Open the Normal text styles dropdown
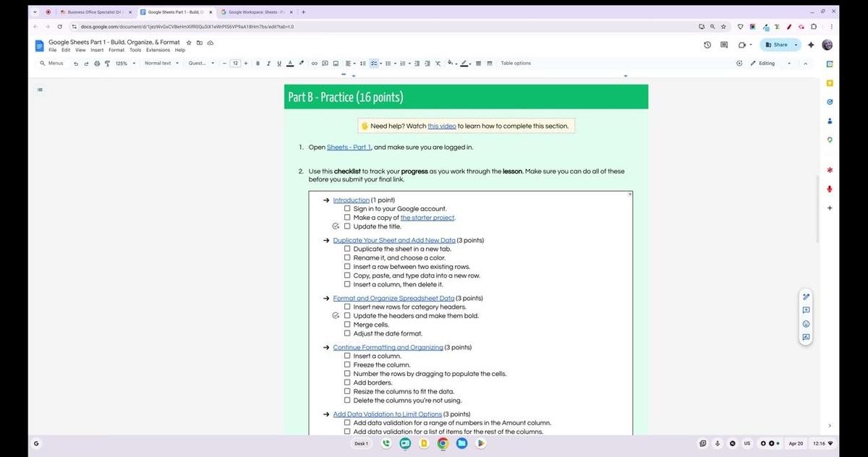This screenshot has height=457, width=868. coord(161,63)
